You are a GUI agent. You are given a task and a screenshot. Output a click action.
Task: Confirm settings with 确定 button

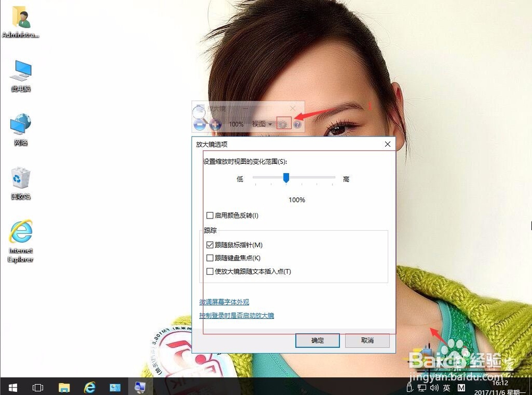coord(317,341)
